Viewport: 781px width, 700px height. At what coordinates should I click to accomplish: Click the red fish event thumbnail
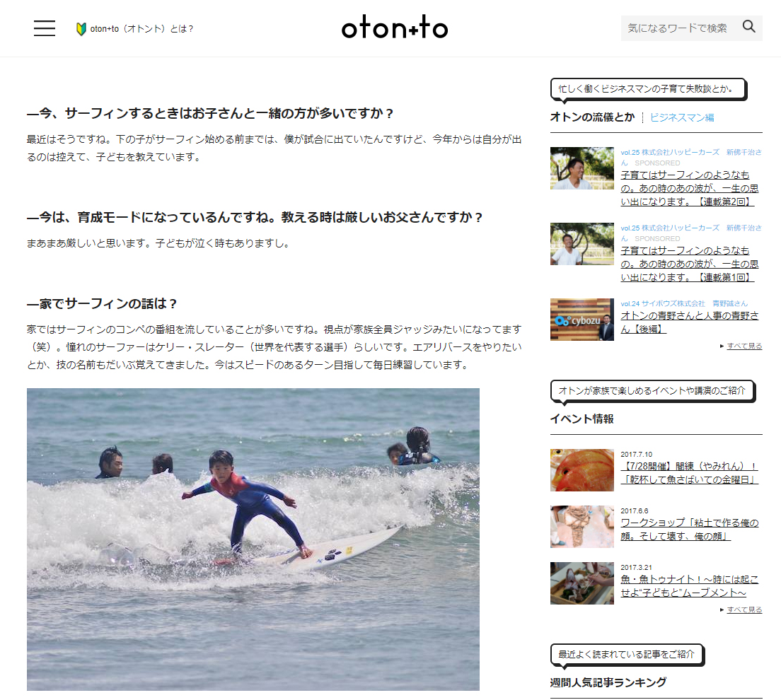click(582, 470)
